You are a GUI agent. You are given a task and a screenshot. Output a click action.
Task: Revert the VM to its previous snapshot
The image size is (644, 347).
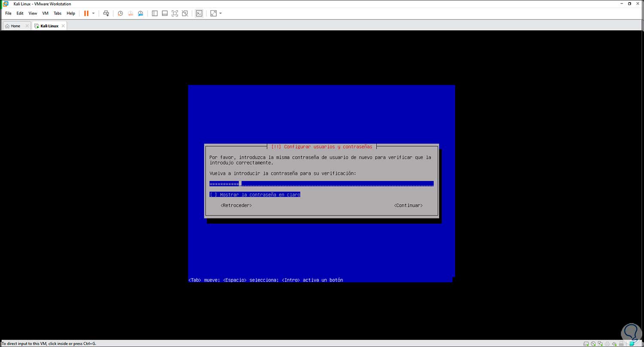pos(131,13)
